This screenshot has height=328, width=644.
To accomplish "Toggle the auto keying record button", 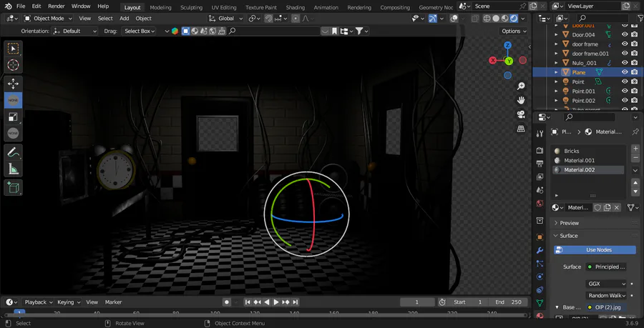I will (227, 302).
